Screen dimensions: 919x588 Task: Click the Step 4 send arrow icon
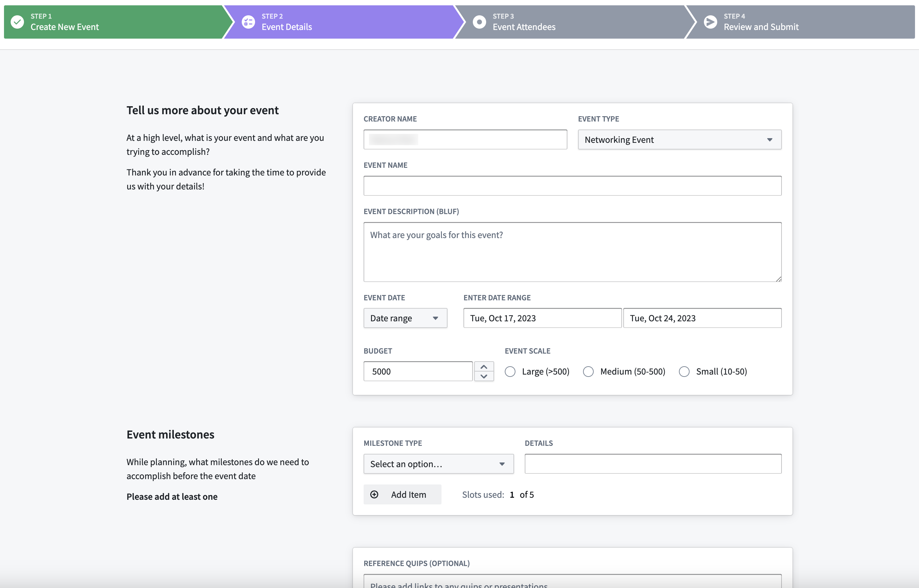710,22
